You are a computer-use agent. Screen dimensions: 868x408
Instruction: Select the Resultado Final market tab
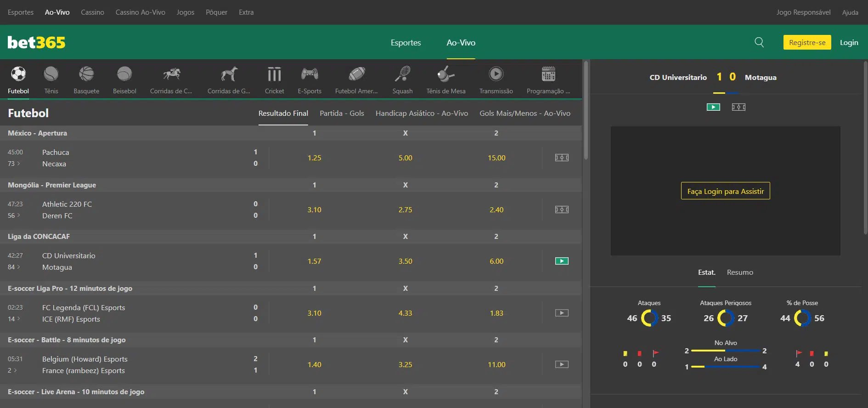(283, 113)
